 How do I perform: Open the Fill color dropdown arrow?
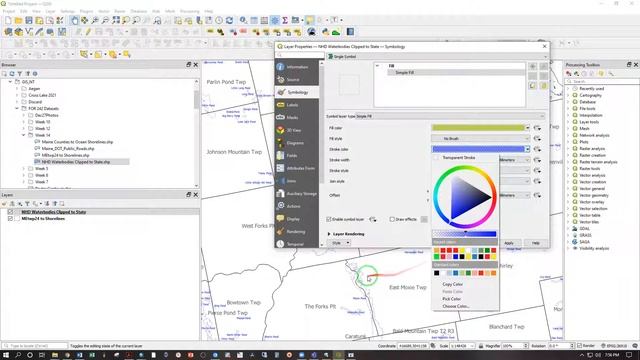527,128
